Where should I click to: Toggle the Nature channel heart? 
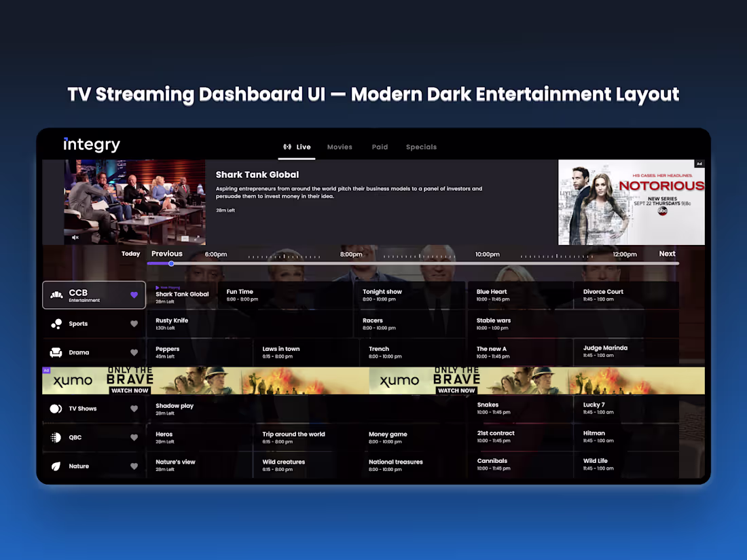click(x=134, y=466)
